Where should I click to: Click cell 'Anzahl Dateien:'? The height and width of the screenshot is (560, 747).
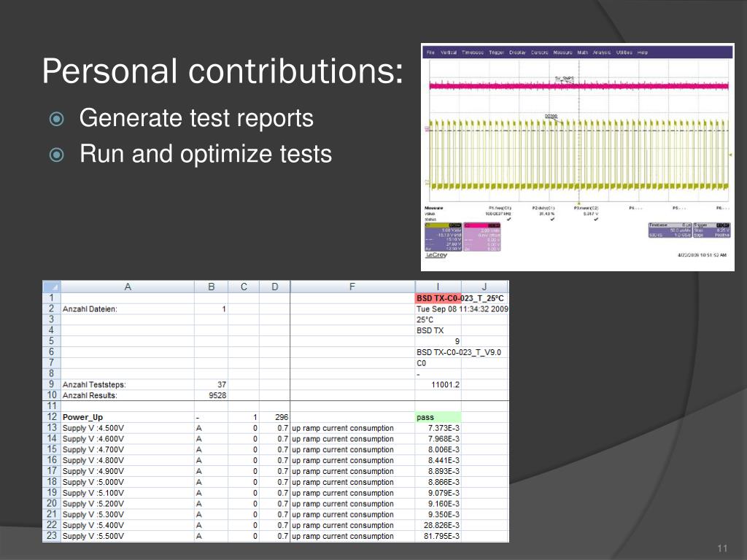(127, 309)
